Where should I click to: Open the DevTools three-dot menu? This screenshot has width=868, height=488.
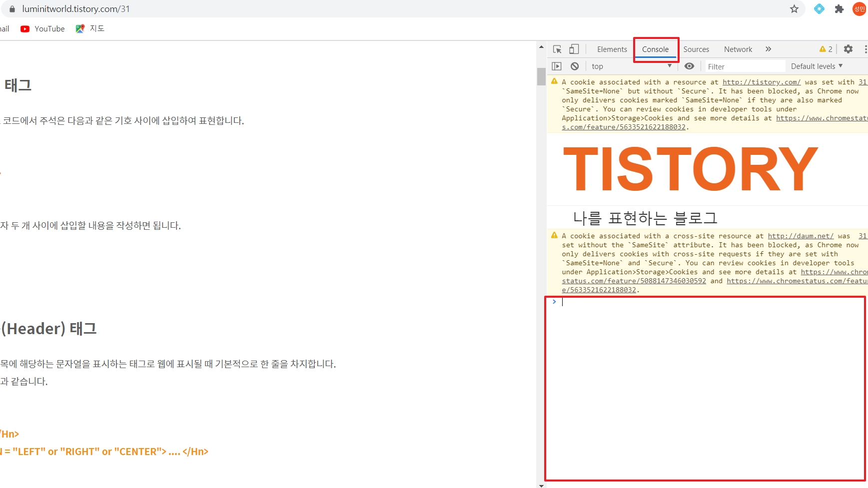865,49
